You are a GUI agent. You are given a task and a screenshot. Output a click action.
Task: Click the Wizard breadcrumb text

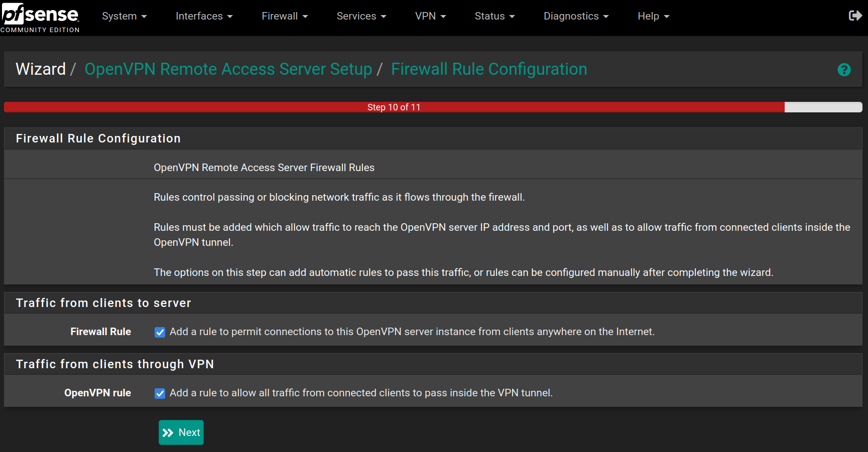click(x=41, y=69)
